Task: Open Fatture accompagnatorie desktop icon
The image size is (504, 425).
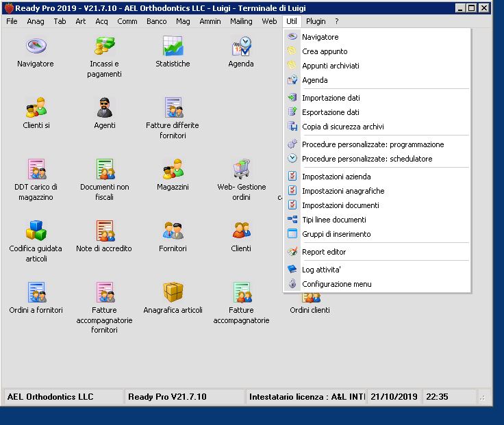Action: point(242,292)
